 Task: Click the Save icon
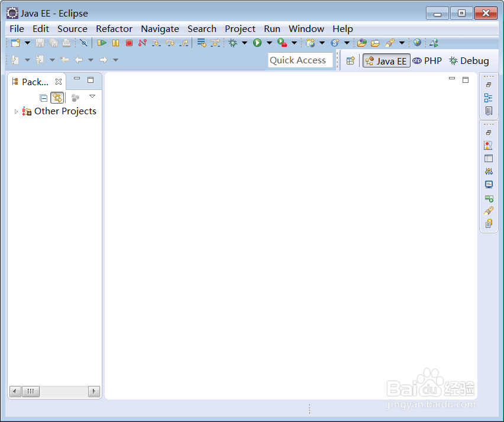coord(40,43)
